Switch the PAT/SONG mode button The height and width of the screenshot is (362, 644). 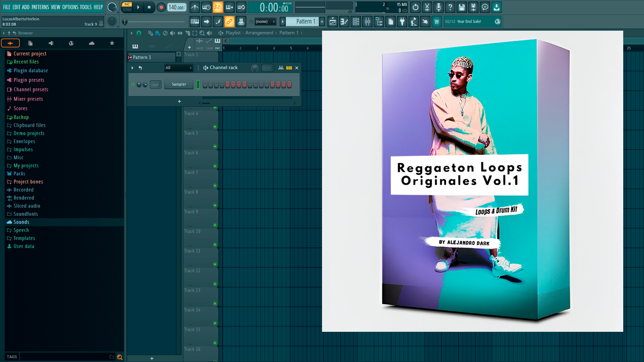pyautogui.click(x=127, y=7)
